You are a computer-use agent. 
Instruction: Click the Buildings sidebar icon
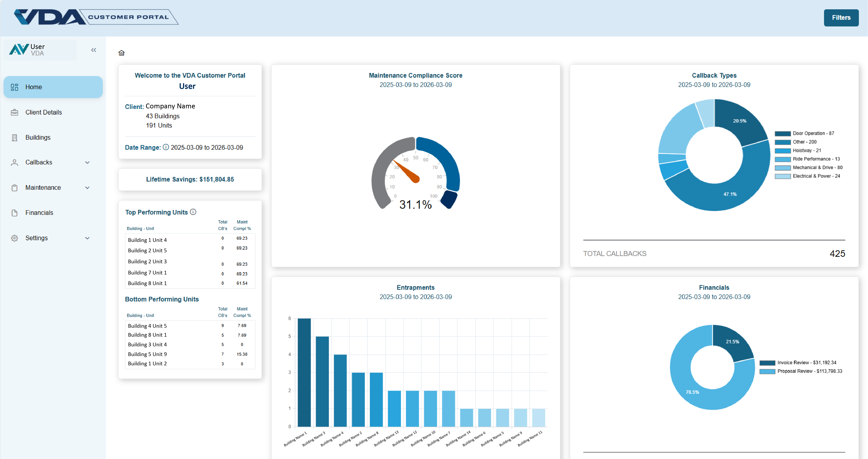pyautogui.click(x=15, y=137)
